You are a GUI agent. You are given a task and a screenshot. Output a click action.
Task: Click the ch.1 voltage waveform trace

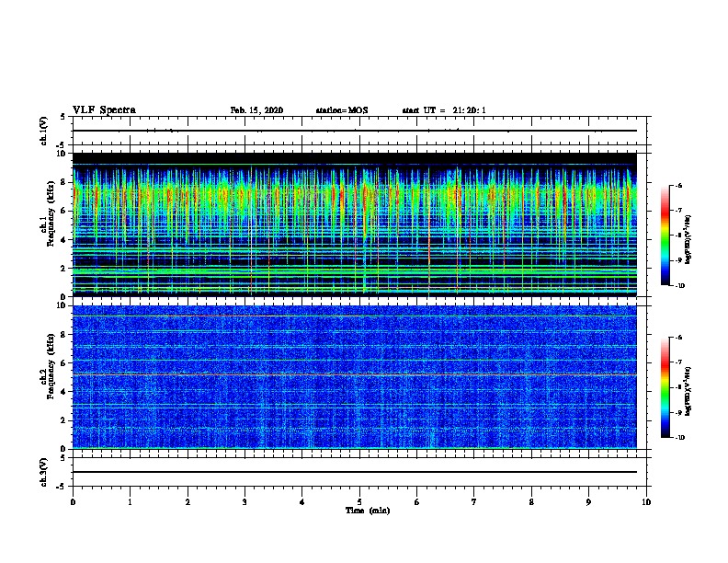point(355,131)
